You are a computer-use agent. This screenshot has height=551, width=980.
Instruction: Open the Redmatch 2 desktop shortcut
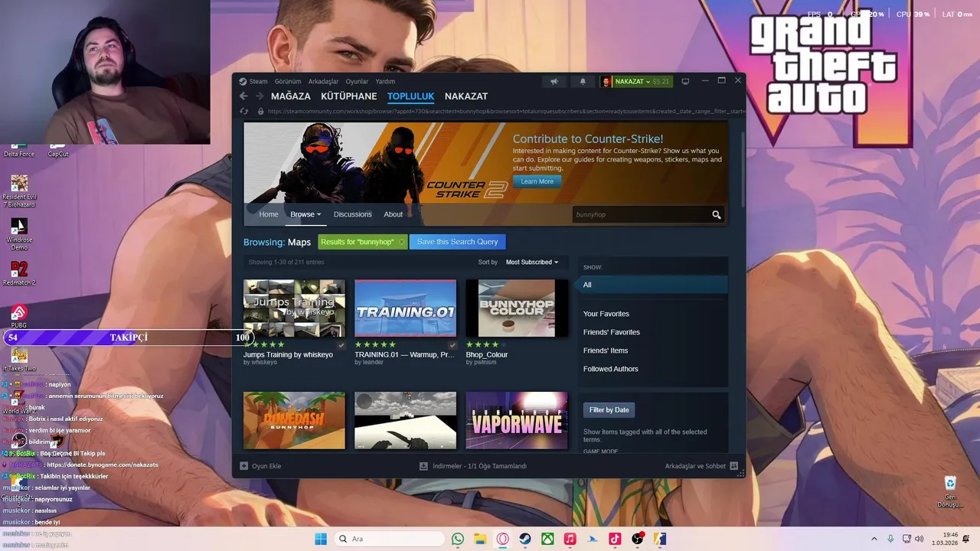[x=19, y=274]
